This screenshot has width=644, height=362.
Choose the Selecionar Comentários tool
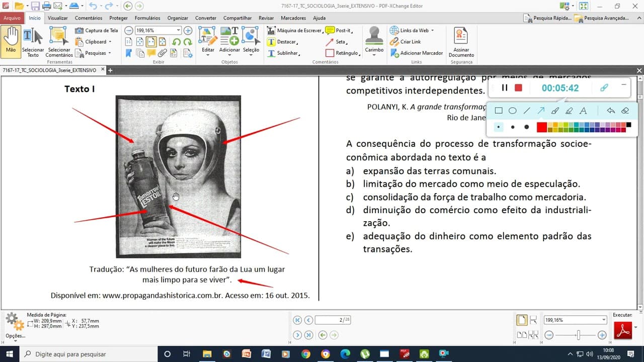pos(59,42)
